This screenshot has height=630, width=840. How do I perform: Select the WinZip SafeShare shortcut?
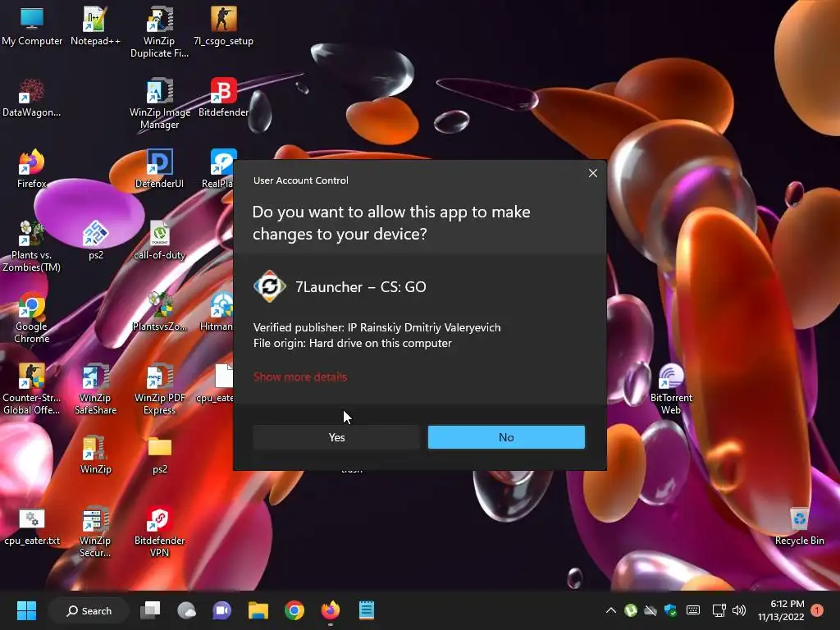(95, 389)
